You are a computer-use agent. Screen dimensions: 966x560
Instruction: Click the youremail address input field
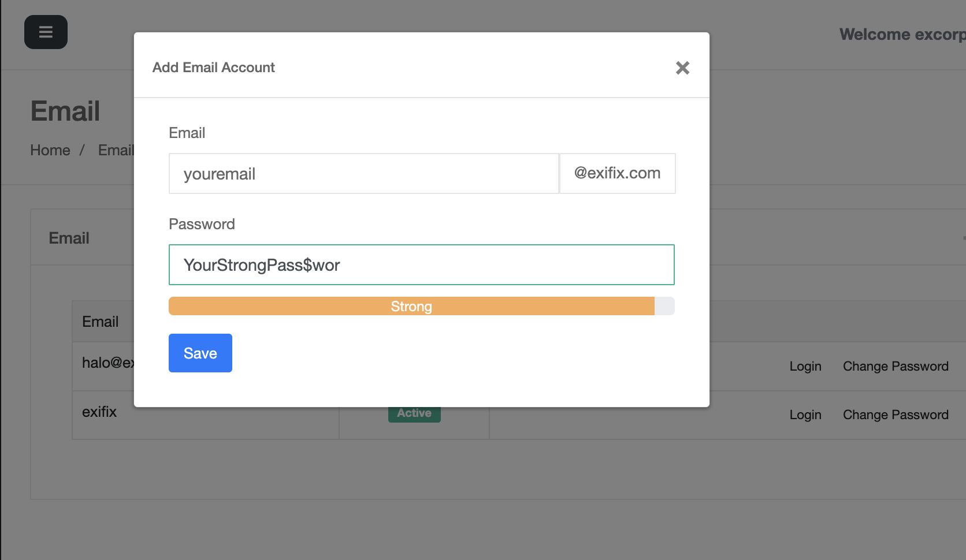click(363, 174)
